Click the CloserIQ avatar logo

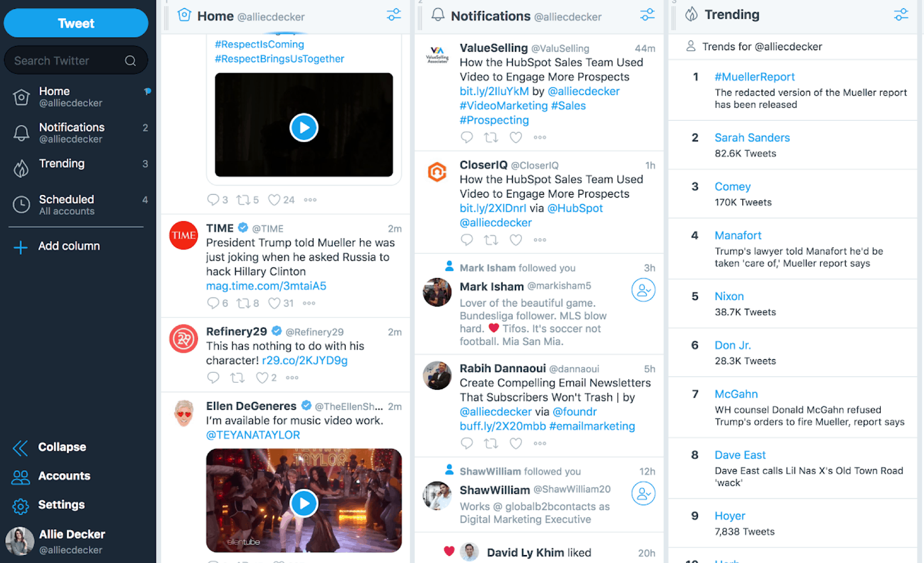(x=437, y=172)
